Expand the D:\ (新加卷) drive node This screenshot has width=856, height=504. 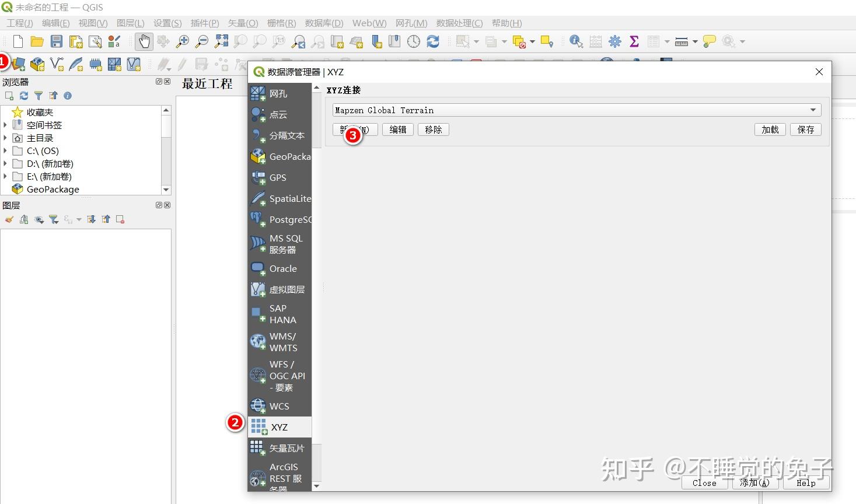pos(5,163)
